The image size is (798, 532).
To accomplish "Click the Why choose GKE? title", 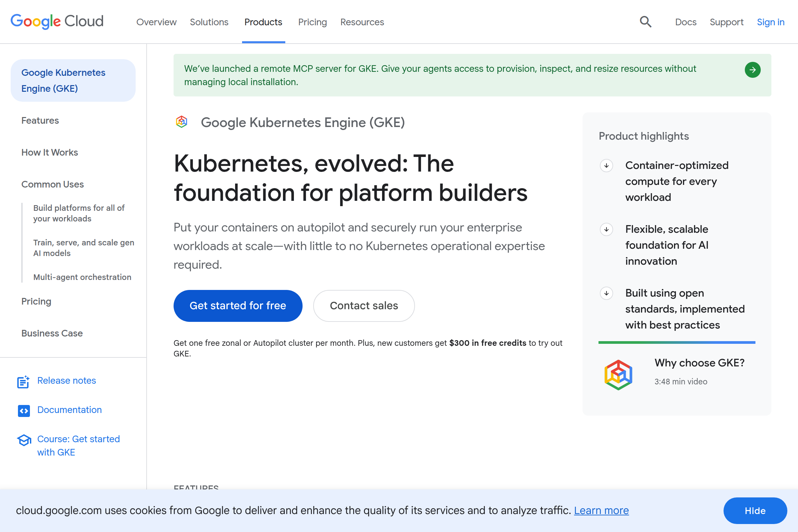I will pos(699,363).
